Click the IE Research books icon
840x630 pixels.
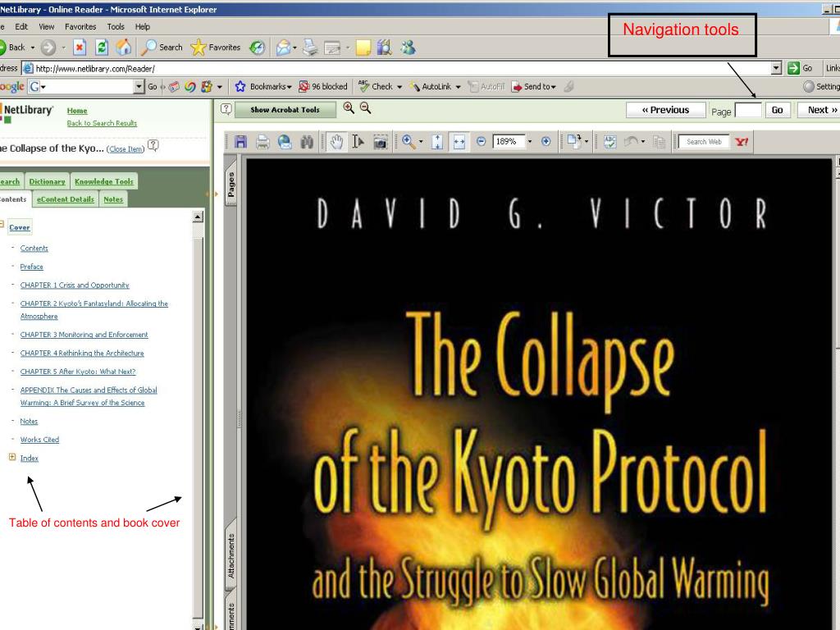384,48
